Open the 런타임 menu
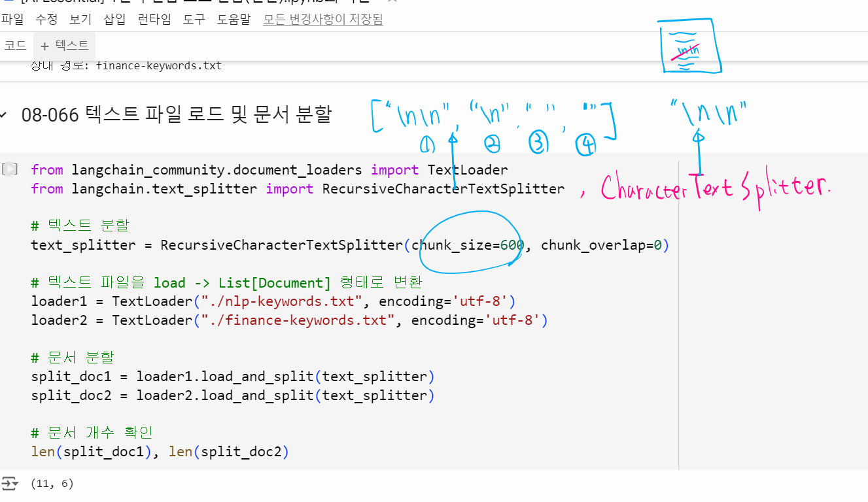 (x=154, y=20)
